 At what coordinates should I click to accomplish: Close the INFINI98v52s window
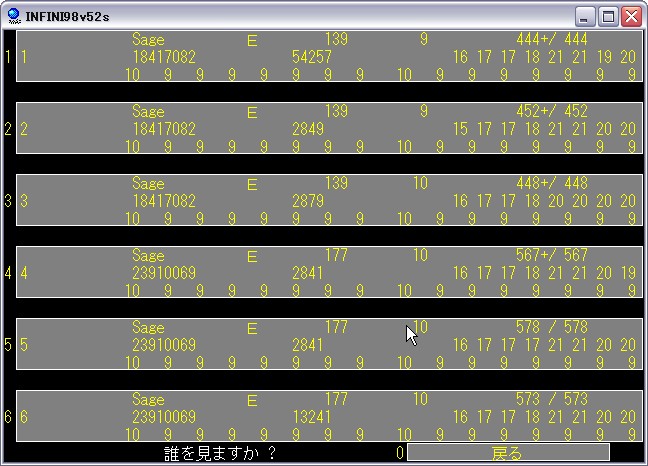[631, 17]
